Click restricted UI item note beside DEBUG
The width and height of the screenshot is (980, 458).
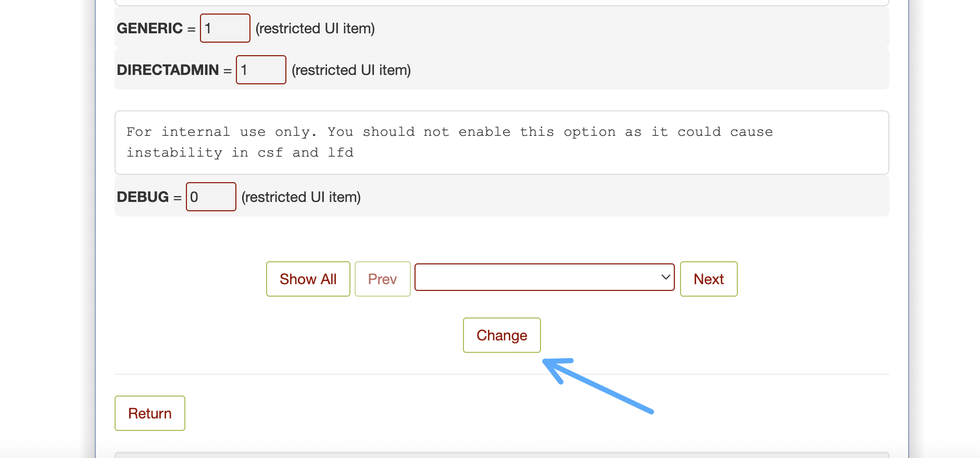301,197
